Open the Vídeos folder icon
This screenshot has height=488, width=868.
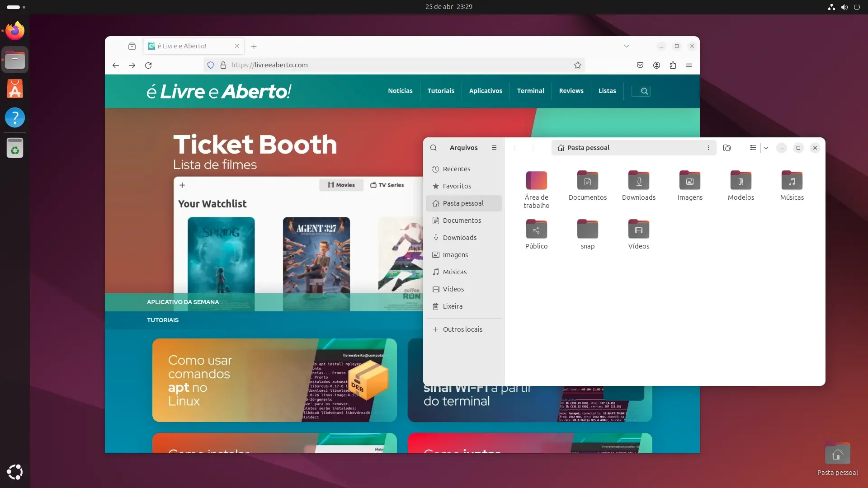click(x=639, y=234)
